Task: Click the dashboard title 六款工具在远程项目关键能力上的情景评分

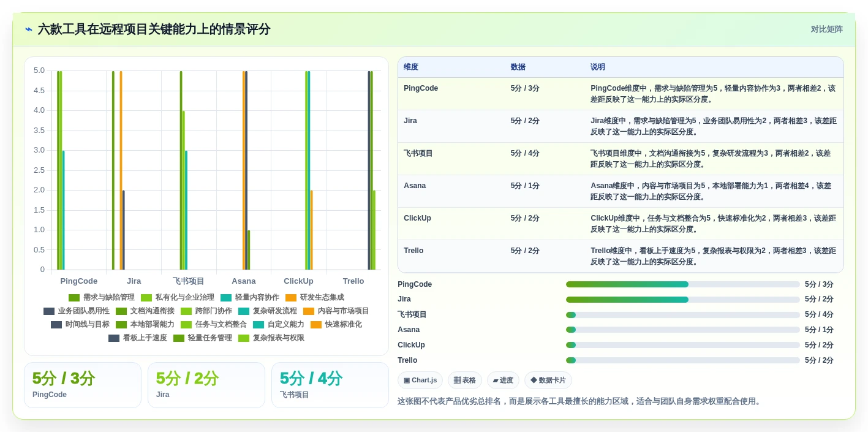Action: pyautogui.click(x=154, y=29)
